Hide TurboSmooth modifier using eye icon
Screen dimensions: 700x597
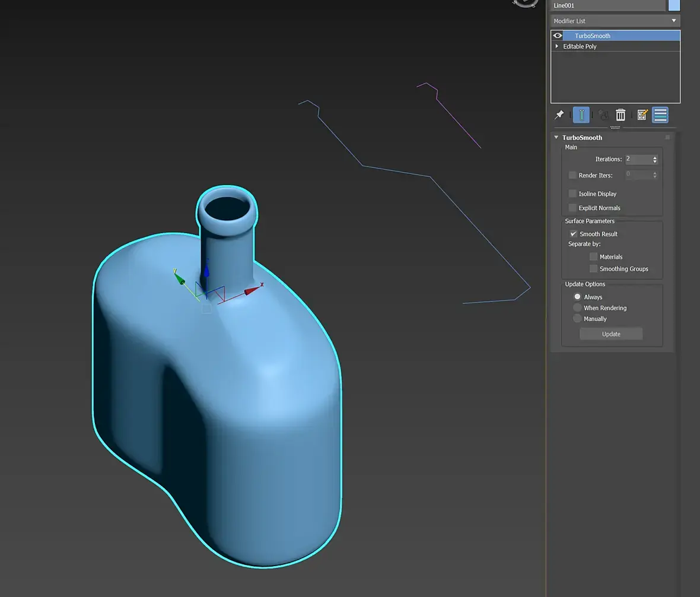[x=557, y=36]
